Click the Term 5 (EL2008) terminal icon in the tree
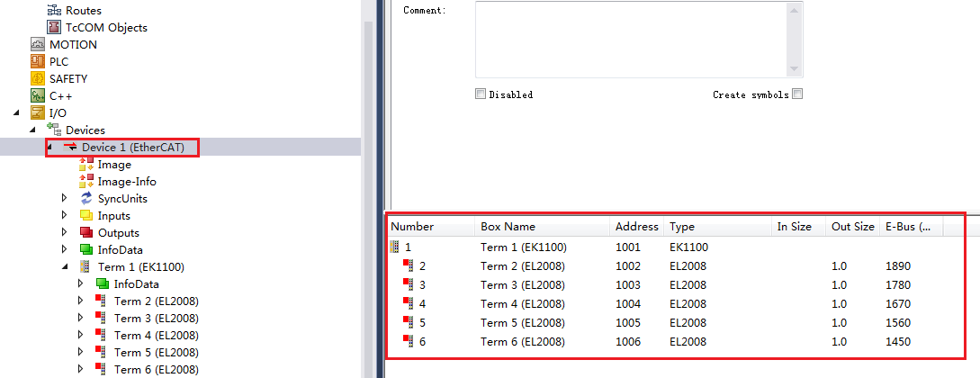The height and width of the screenshot is (378, 980). (x=102, y=352)
